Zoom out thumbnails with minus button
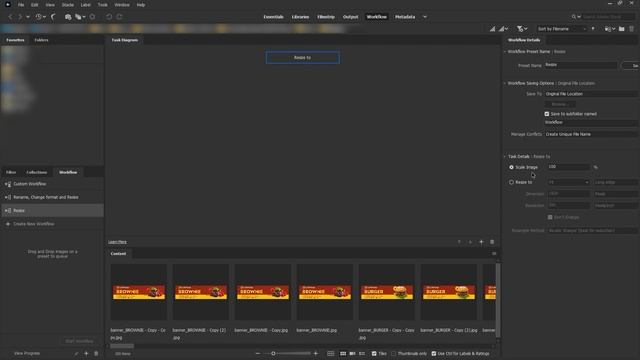Screen dimensions: 640x360 click(258, 353)
